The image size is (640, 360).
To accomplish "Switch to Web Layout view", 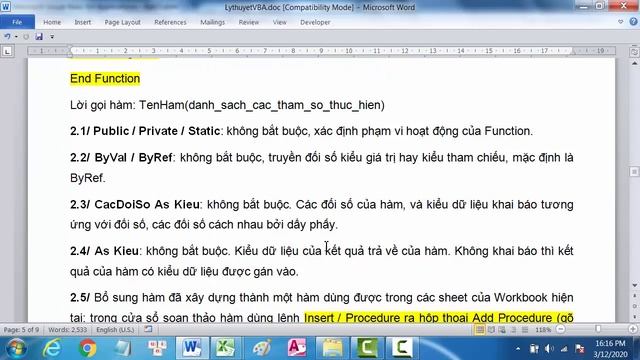I will coord(502,329).
